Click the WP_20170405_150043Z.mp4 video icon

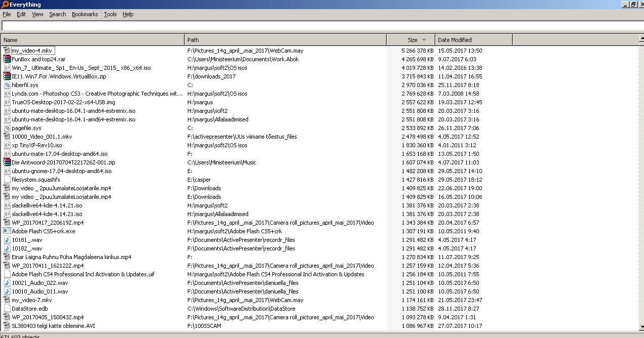7,317
